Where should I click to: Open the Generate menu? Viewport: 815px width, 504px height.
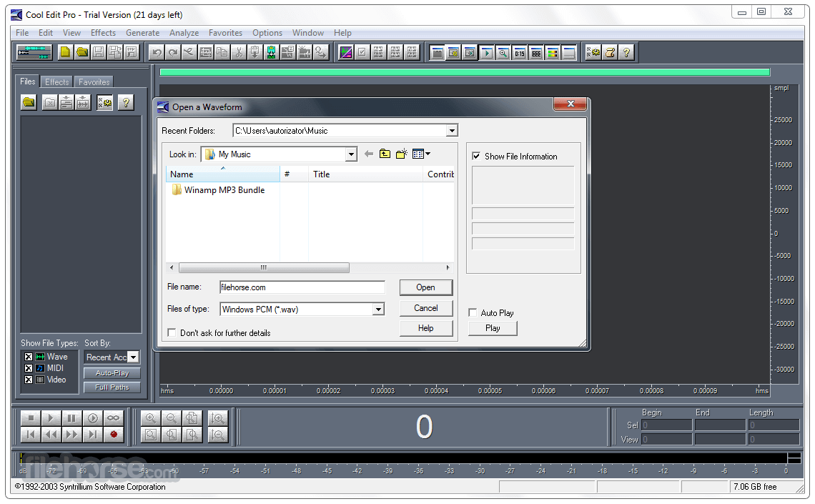click(142, 33)
